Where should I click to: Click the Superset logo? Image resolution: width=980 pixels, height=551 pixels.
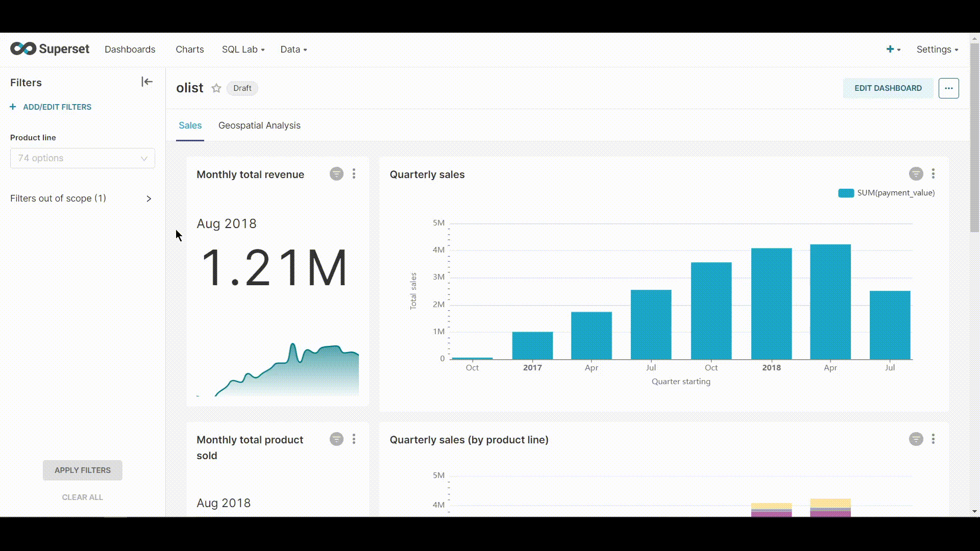point(50,49)
